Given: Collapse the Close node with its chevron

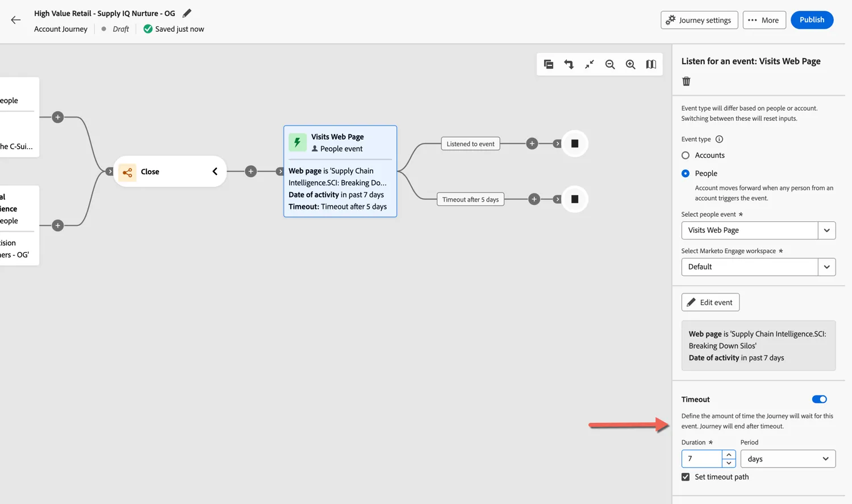Looking at the screenshot, I should coord(215,171).
